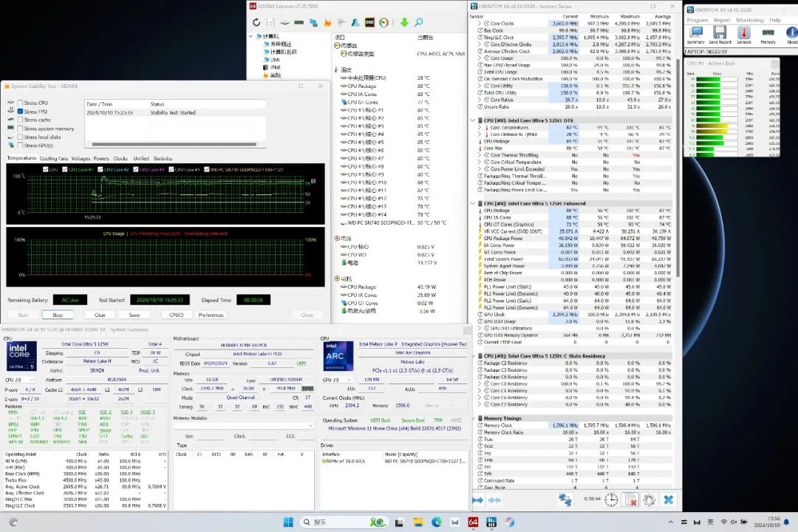
Task: Click the Clear button in Stability Test
Action: pyautogui.click(x=100, y=315)
